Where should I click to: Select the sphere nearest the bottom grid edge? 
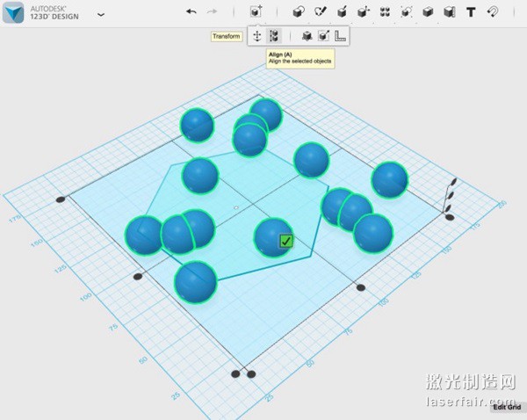(195, 282)
